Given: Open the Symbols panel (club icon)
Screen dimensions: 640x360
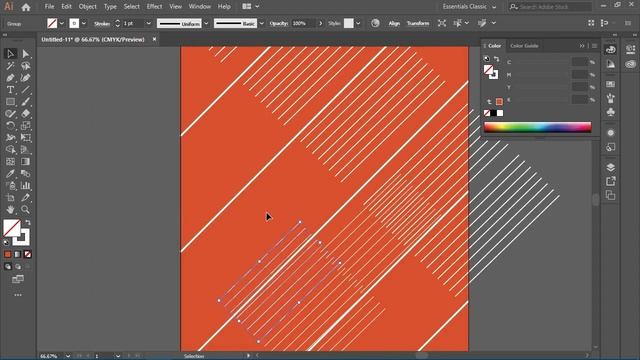Looking at the screenshot, I should [611, 112].
